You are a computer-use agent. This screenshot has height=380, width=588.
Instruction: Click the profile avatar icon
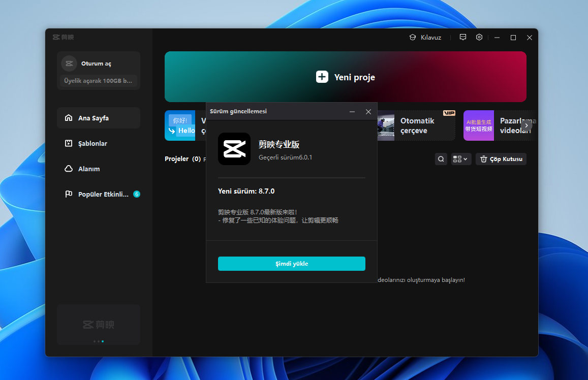point(69,64)
